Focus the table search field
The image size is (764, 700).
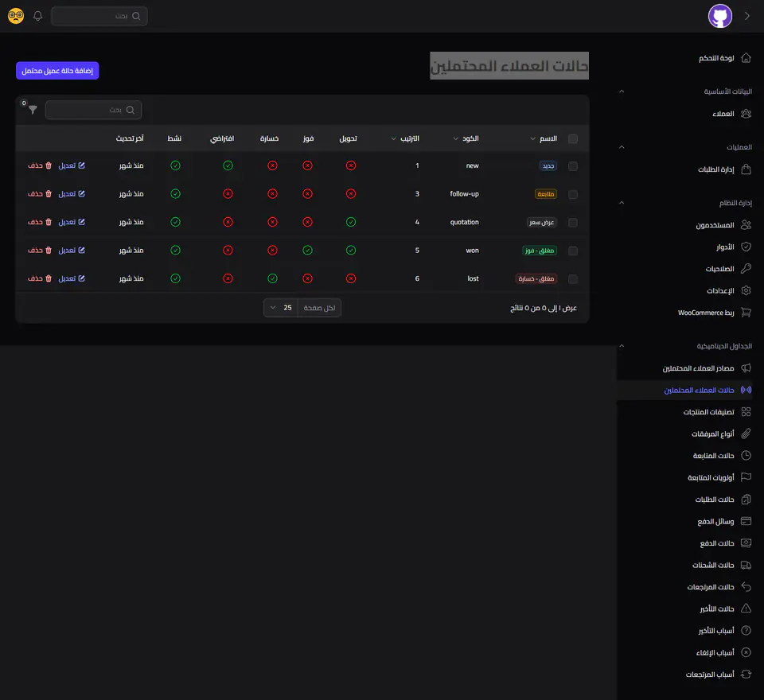pos(94,110)
